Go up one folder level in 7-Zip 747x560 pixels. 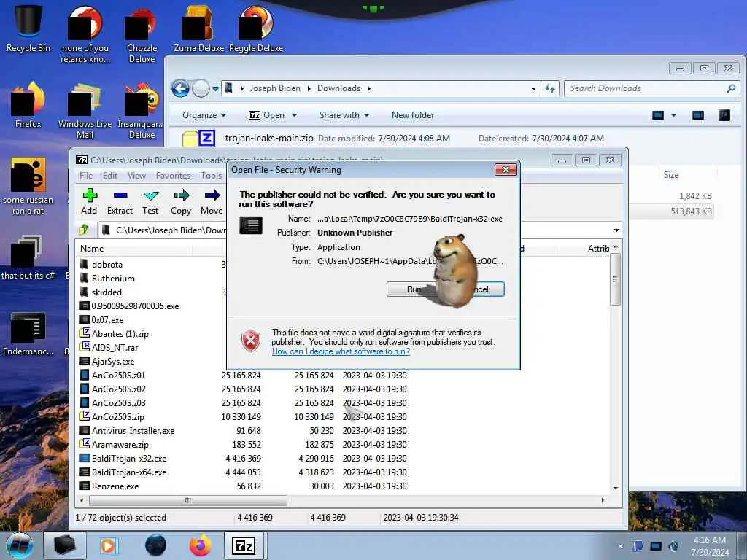pyautogui.click(x=84, y=230)
